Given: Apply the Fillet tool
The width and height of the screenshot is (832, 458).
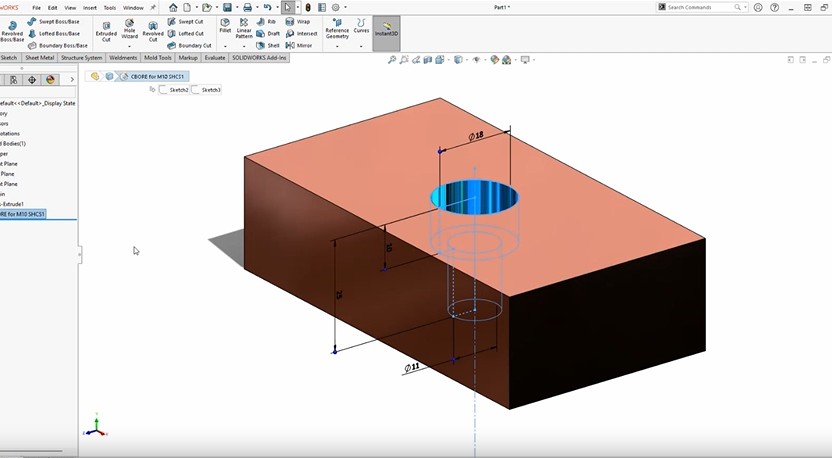Looking at the screenshot, I should [x=225, y=26].
